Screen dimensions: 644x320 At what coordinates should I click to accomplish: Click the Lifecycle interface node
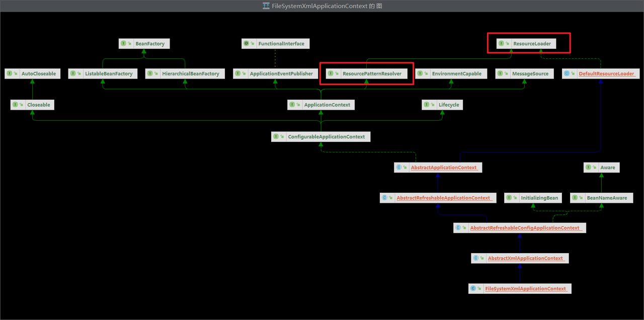[x=442, y=105]
